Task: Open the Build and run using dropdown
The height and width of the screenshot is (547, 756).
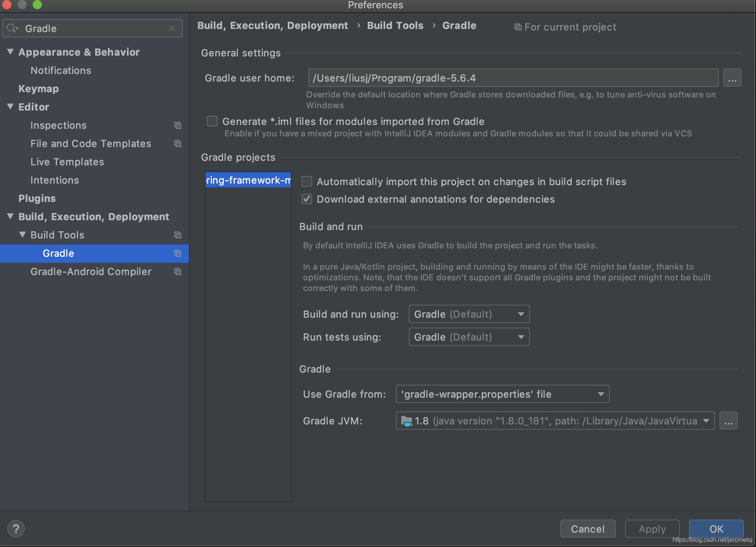Action: point(469,314)
